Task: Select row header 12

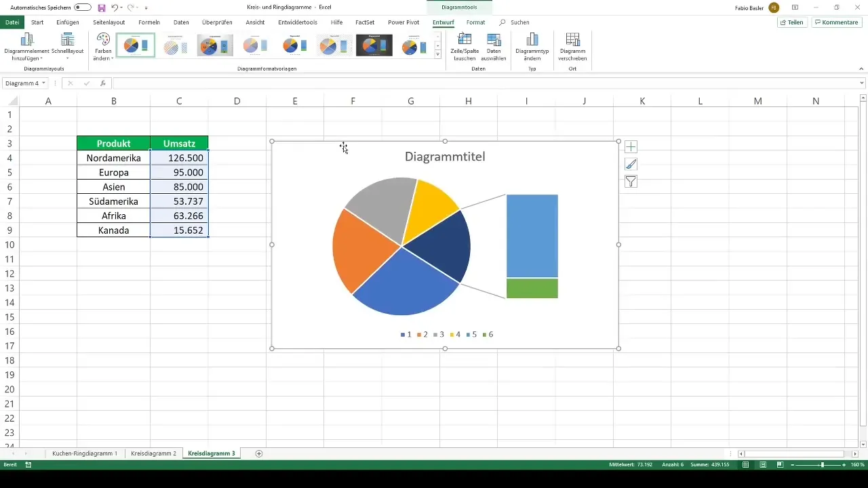Action: (x=9, y=274)
